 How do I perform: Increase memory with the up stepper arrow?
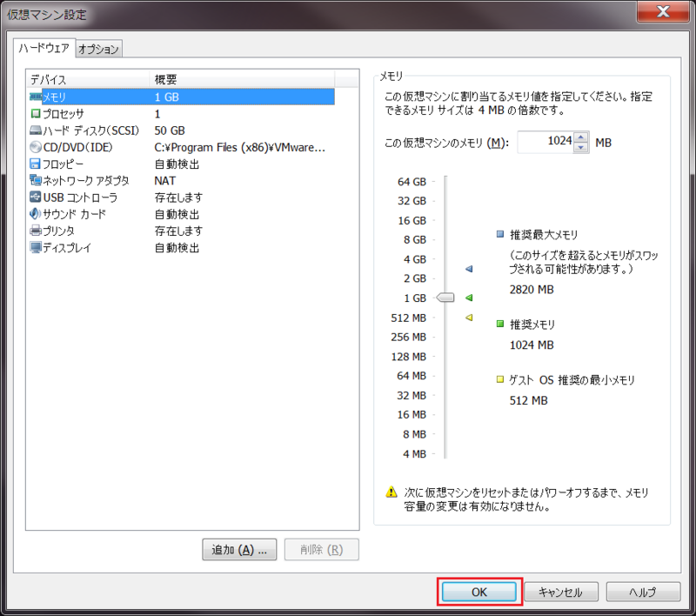point(580,136)
